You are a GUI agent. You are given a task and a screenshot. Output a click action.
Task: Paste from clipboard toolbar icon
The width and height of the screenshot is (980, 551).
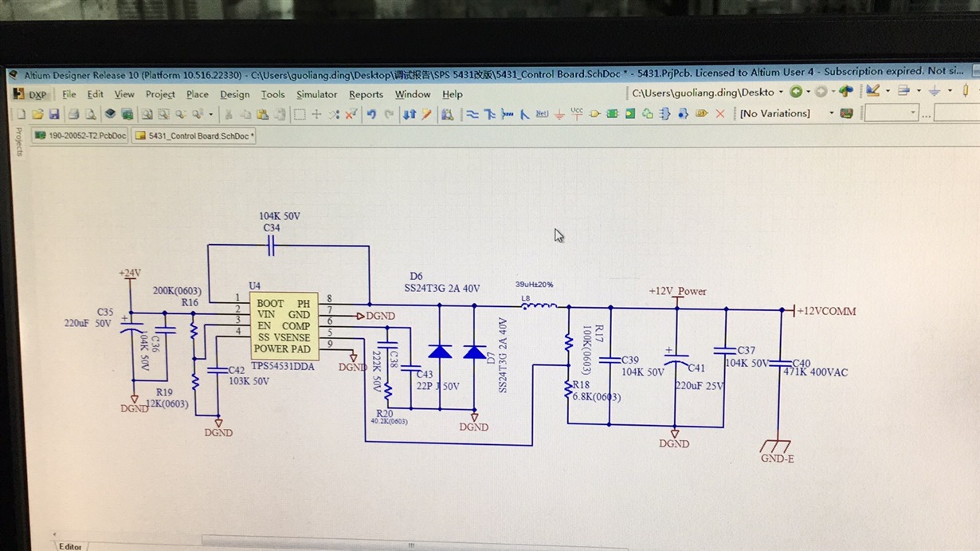click(262, 114)
